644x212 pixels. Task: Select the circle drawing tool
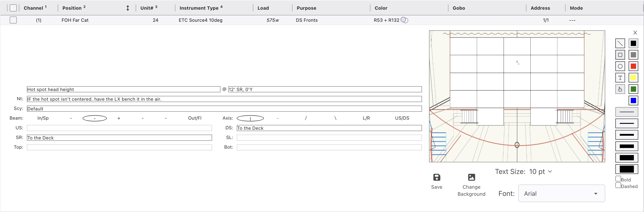(620, 66)
